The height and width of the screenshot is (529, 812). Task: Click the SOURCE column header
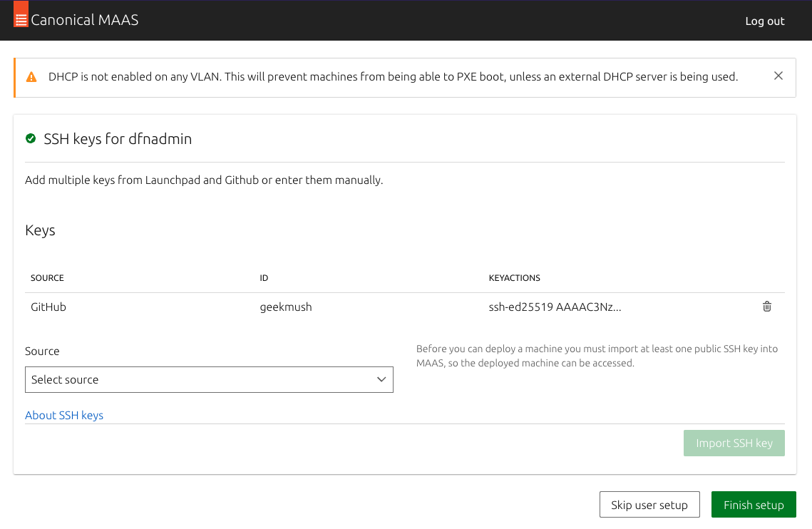[47, 278]
